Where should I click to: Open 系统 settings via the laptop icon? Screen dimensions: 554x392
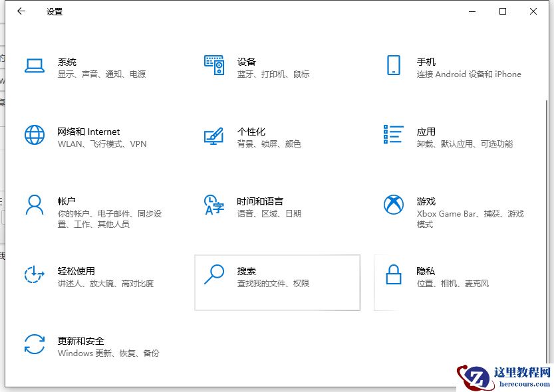[x=34, y=66]
